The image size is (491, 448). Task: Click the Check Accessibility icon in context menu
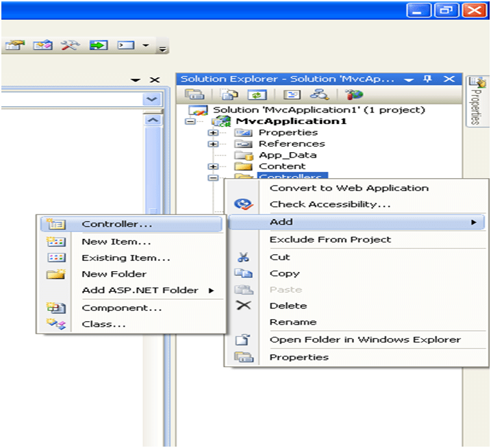pos(243,204)
